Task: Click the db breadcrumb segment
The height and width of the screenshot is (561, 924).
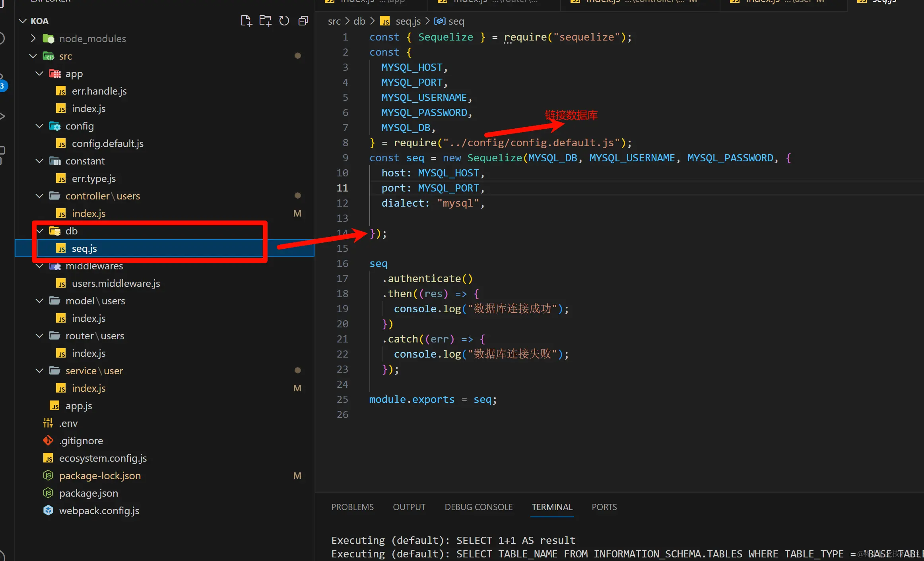Action: point(359,21)
